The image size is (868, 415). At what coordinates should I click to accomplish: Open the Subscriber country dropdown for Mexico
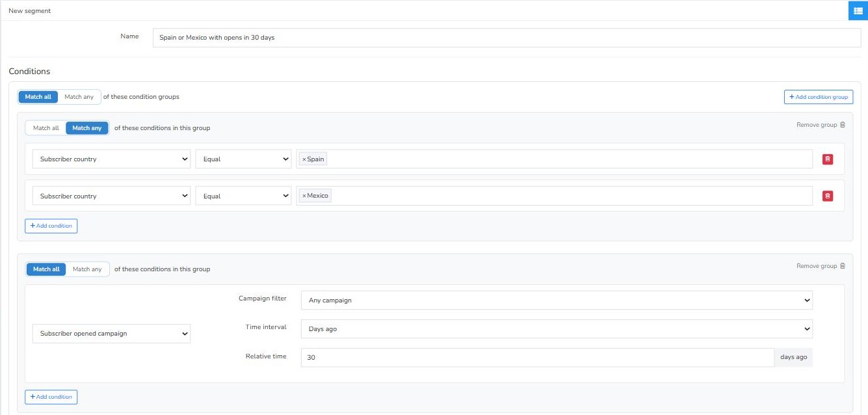click(x=111, y=196)
